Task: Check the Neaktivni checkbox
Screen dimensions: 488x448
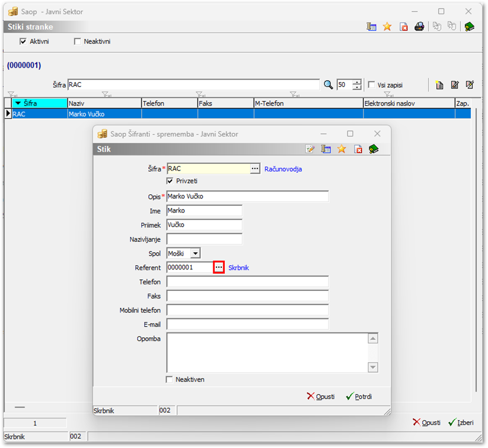Action: [77, 42]
